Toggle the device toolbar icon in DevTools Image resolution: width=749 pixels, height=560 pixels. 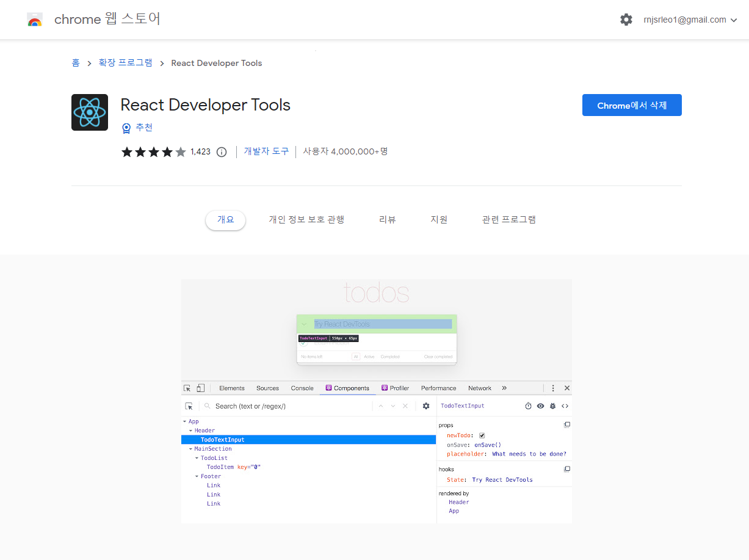pos(201,388)
